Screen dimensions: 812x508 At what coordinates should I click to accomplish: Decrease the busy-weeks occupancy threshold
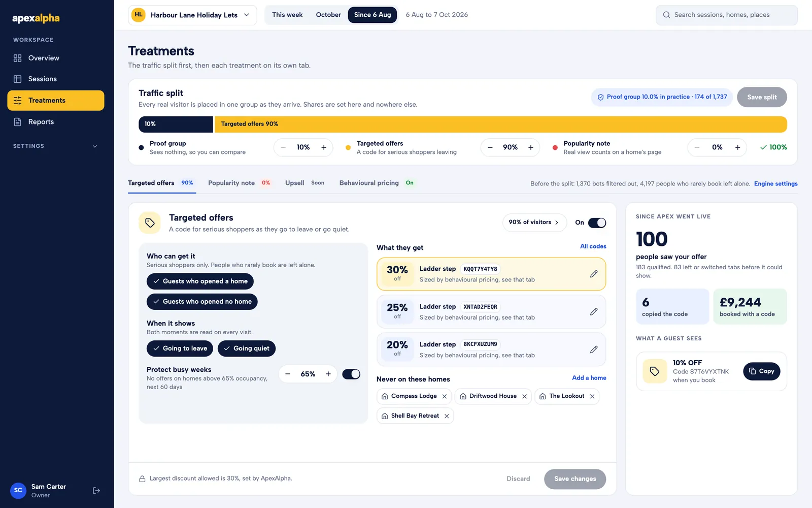pos(288,374)
